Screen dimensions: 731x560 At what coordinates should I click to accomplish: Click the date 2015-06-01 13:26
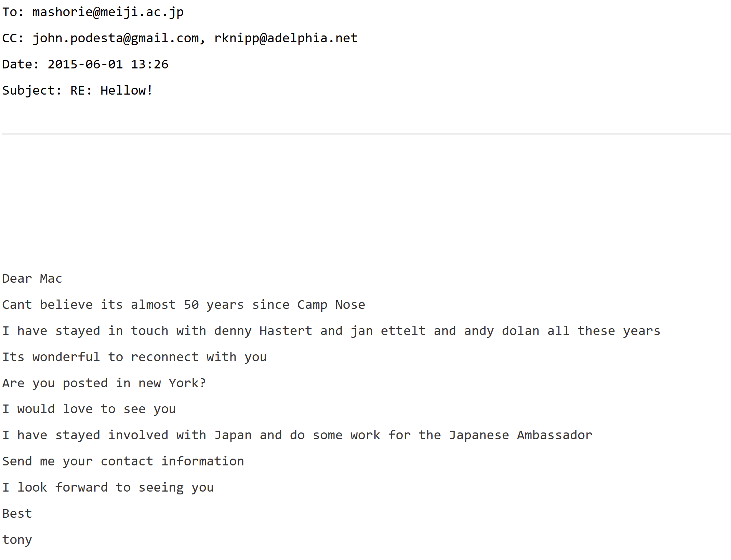(x=108, y=64)
